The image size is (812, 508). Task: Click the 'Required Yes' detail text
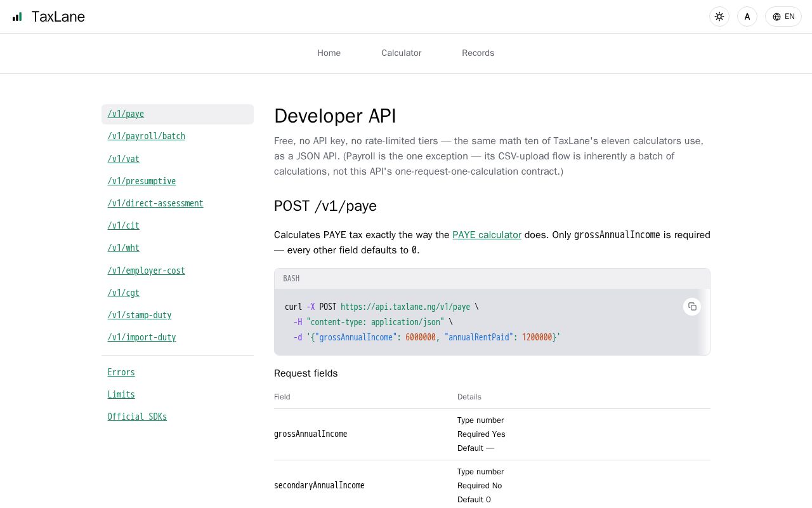[x=481, y=434]
